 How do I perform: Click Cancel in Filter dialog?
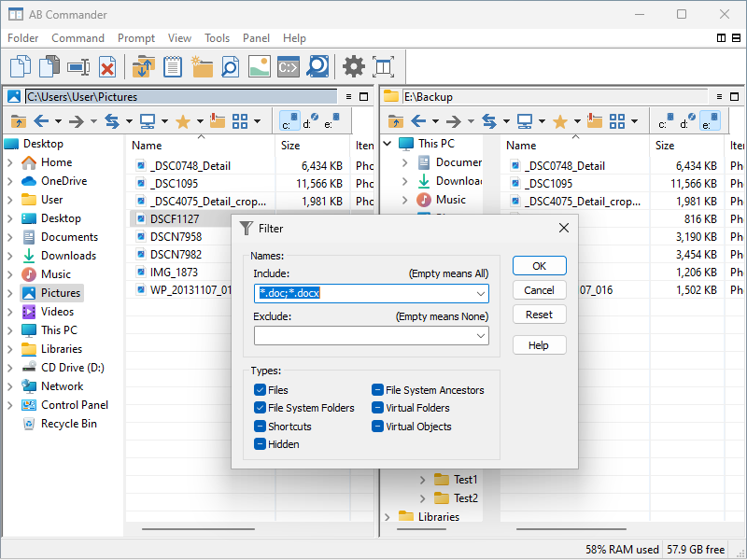click(540, 290)
